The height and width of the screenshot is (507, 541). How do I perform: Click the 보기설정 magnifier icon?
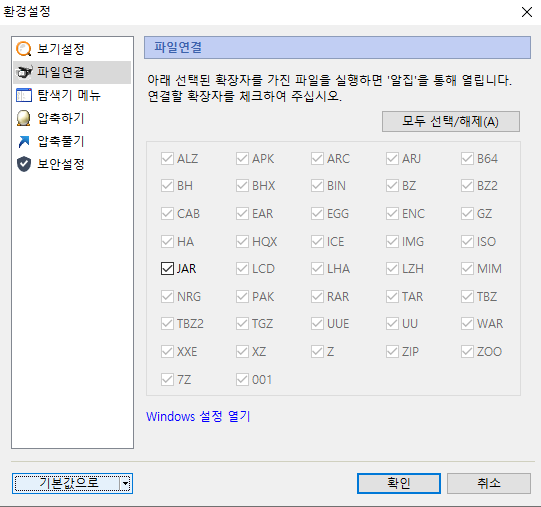tap(23, 49)
